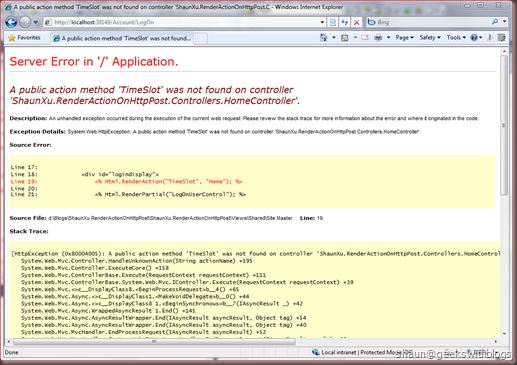Click Line 18 div logindisplay code
The height and width of the screenshot is (365, 517).
coord(120,174)
